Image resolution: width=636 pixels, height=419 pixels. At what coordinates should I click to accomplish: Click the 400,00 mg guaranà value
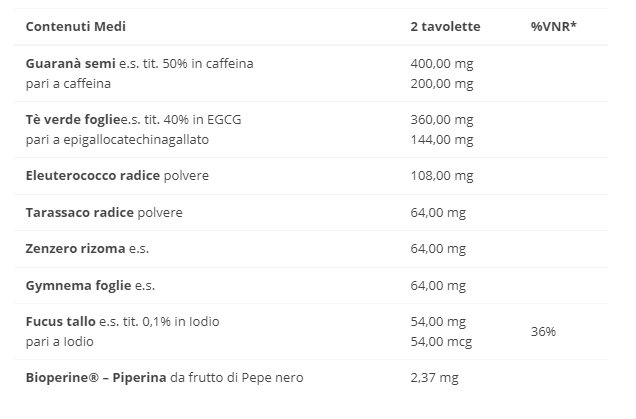pyautogui.click(x=442, y=64)
